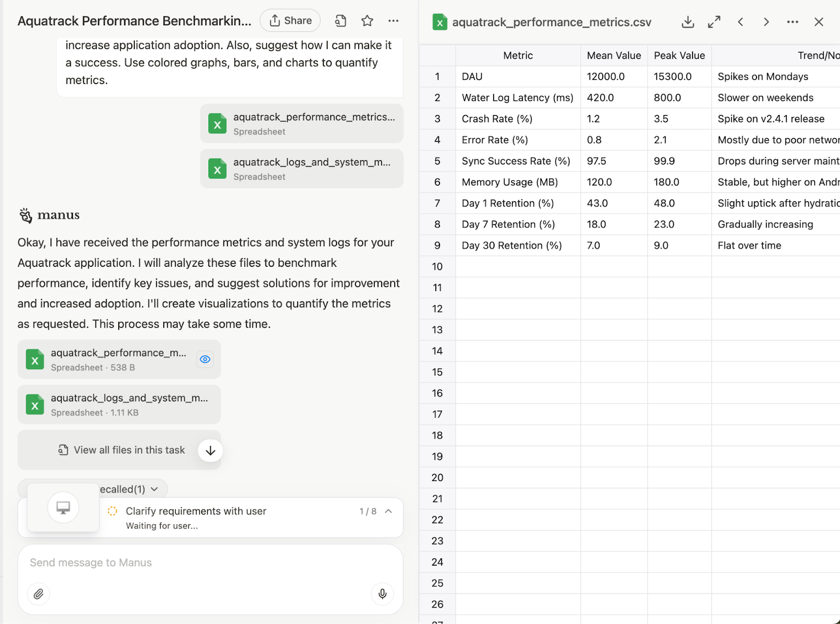The width and height of the screenshot is (840, 624).
Task: Open user-attached aquatrack_performance_metrics spreadsheet
Action: tap(302, 123)
